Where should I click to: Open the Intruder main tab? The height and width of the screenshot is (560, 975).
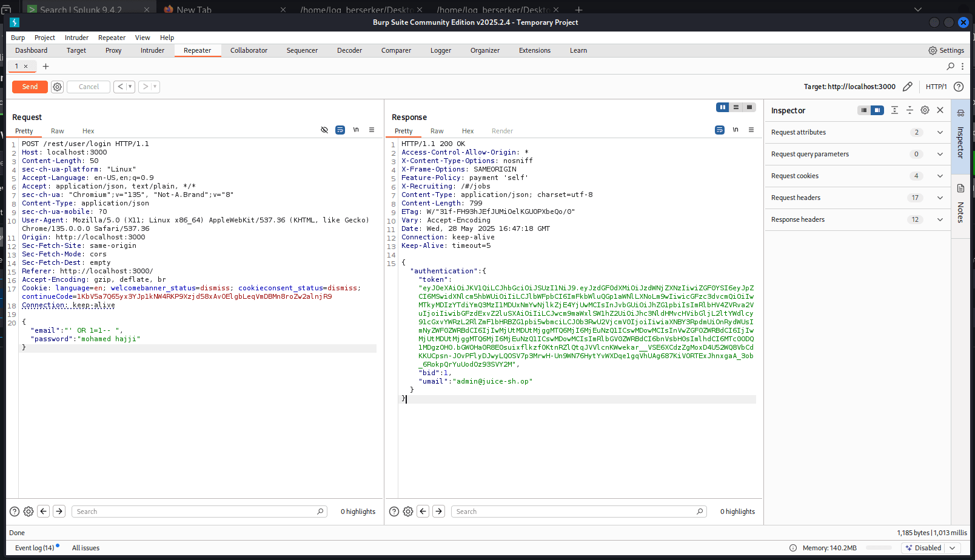(x=152, y=50)
